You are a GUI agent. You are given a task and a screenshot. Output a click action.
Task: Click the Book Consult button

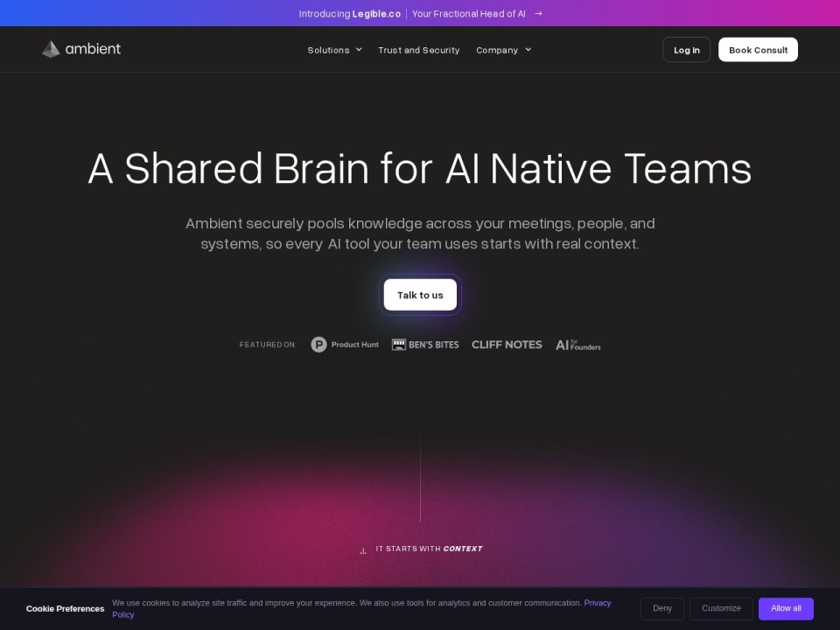click(758, 50)
